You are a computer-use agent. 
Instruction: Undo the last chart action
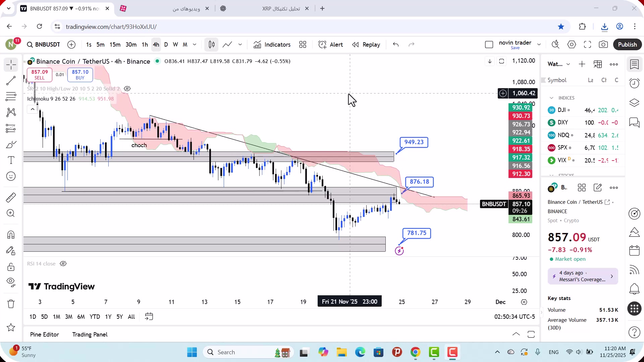click(396, 45)
